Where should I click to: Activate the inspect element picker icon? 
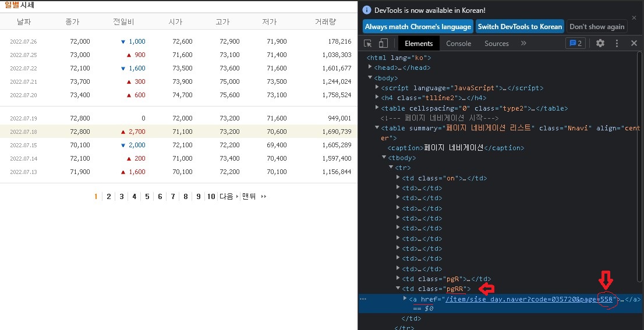367,43
